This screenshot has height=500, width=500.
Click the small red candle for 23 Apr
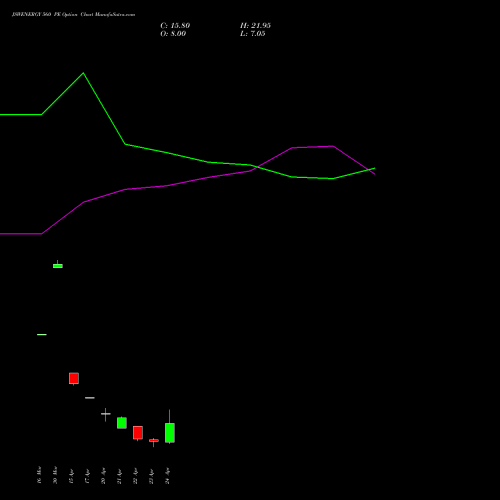click(x=154, y=441)
